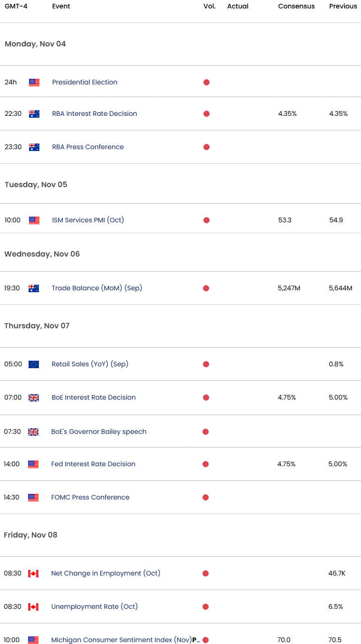The height and width of the screenshot is (644, 361).
Task: Open the ISM Services PMI (Oct) event
Action: [88, 220]
